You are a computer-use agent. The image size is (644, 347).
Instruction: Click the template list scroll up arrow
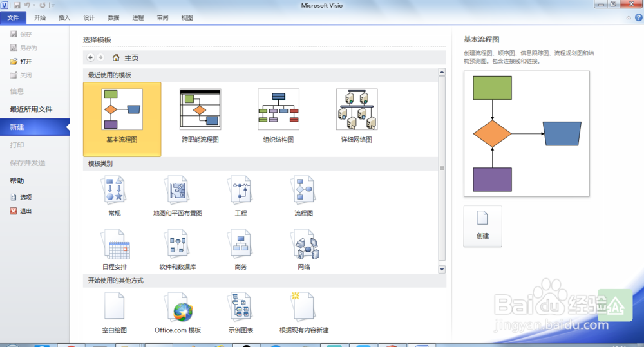[x=442, y=72]
